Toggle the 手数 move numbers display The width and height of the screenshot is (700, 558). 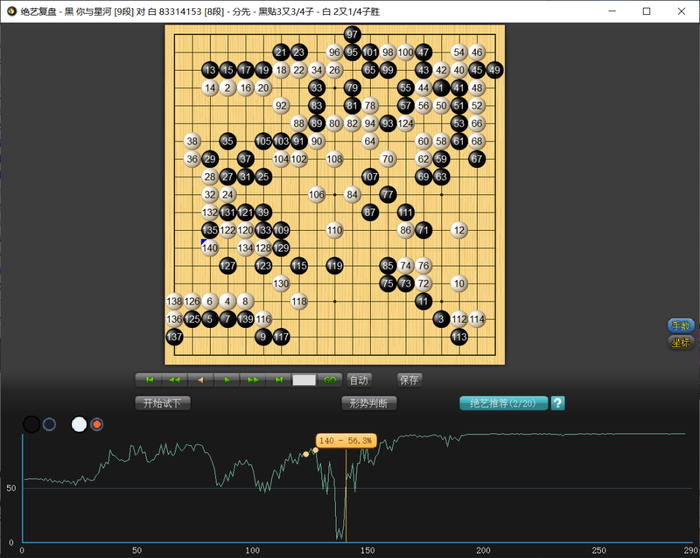(680, 326)
